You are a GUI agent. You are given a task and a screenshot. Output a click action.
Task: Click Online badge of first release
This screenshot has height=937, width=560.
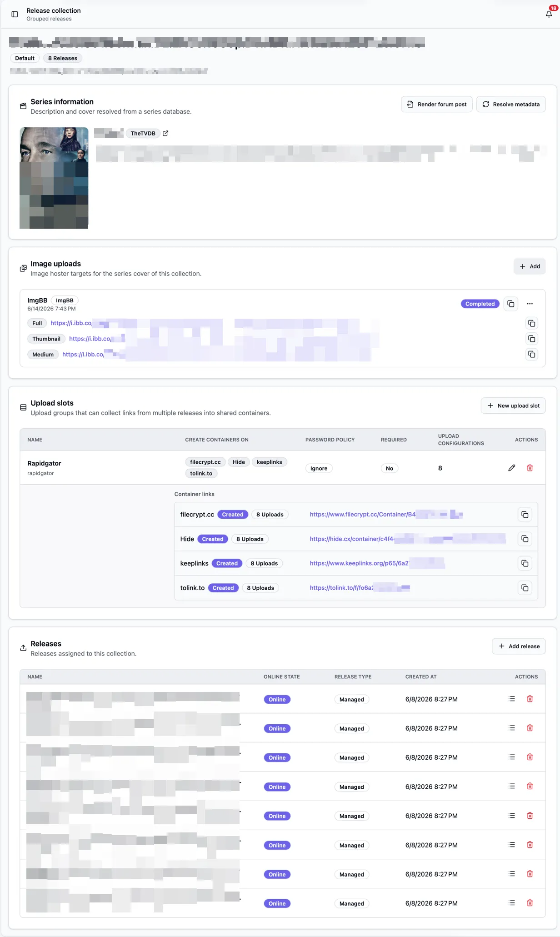(x=277, y=699)
